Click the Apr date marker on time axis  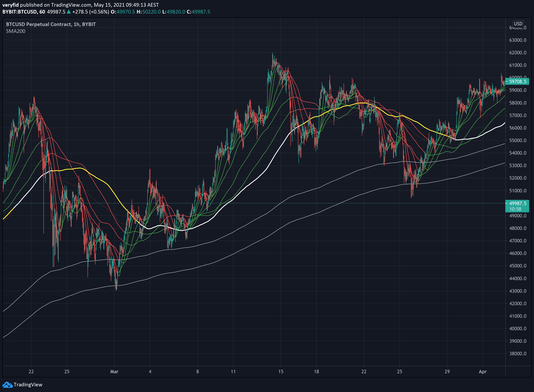coord(483,372)
